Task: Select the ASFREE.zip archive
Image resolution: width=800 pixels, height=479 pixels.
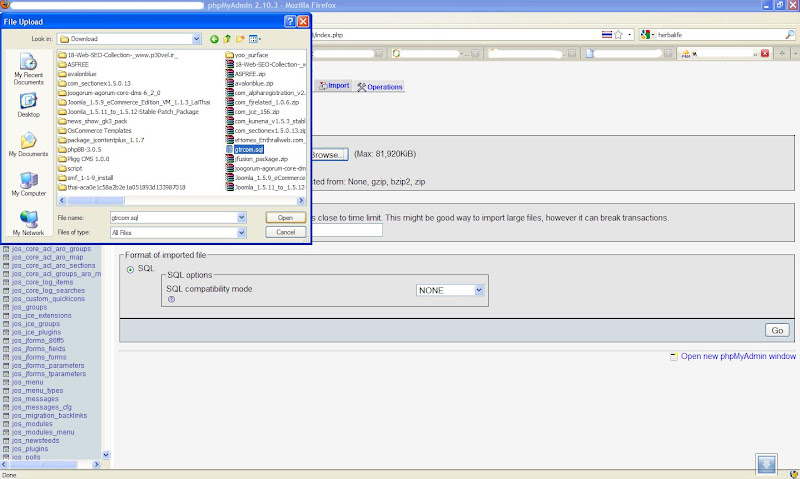Action: click(x=245, y=74)
